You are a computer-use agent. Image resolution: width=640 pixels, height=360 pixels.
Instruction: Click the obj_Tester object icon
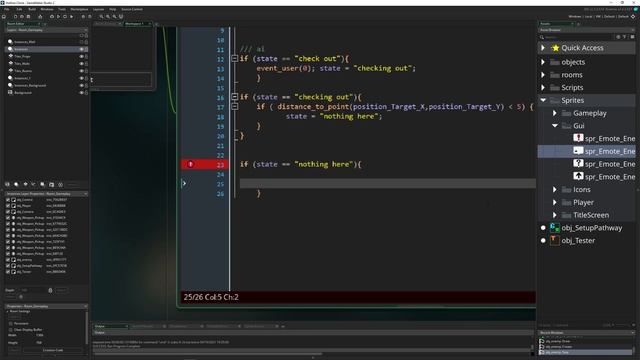pos(555,240)
